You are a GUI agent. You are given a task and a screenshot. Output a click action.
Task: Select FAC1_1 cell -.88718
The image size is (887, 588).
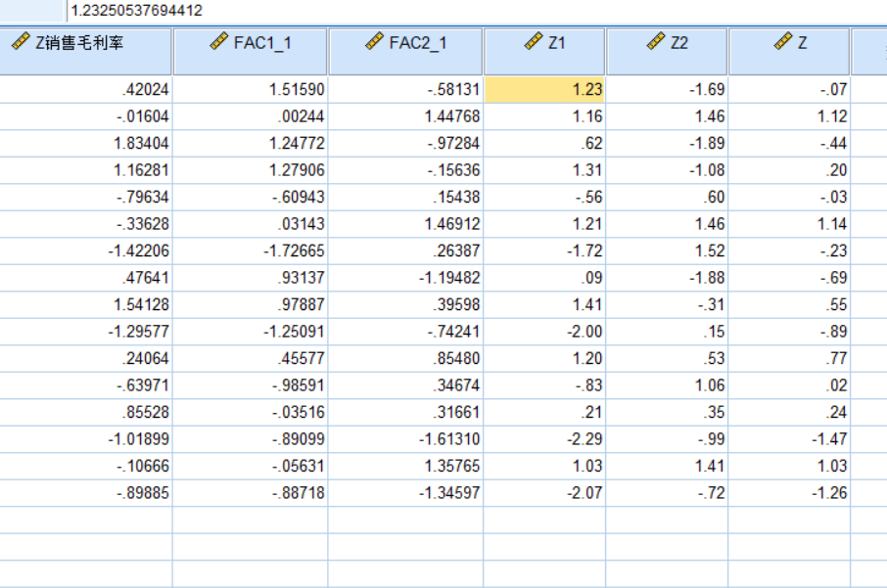[250, 492]
